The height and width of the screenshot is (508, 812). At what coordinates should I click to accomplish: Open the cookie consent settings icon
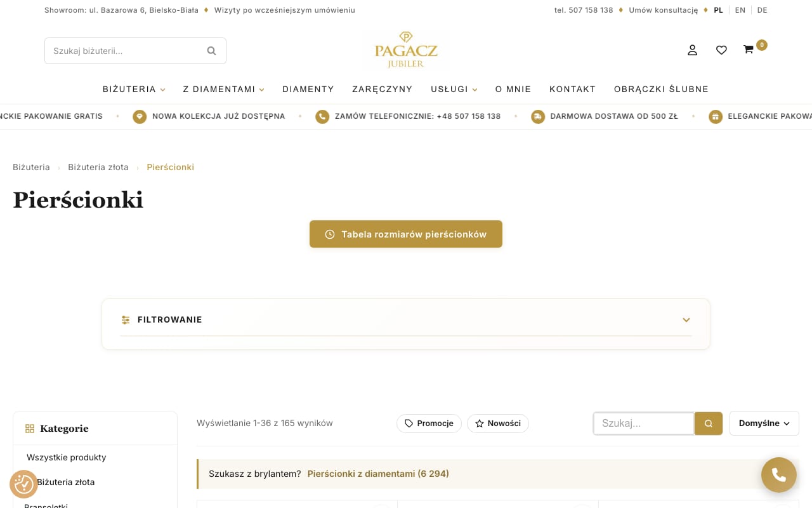23,485
